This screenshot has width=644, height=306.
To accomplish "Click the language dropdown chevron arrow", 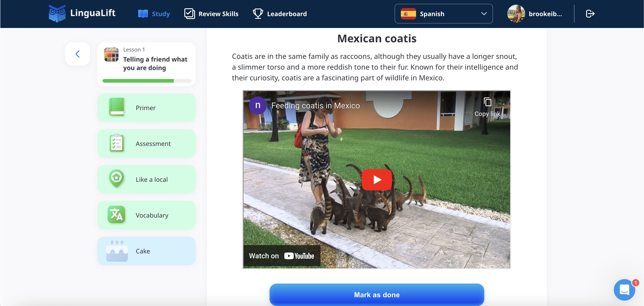I will 484,14.
